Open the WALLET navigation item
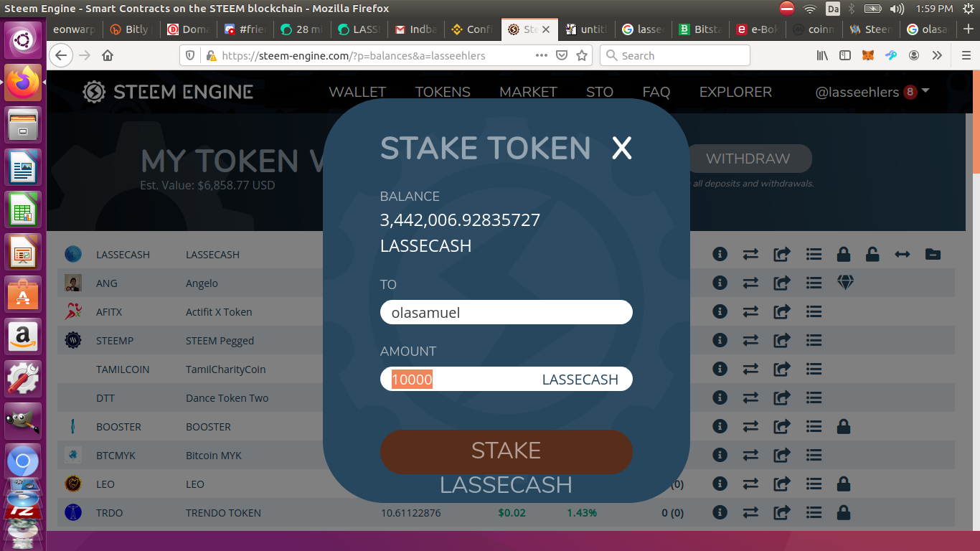Screen dimensions: 980x551 357,92
